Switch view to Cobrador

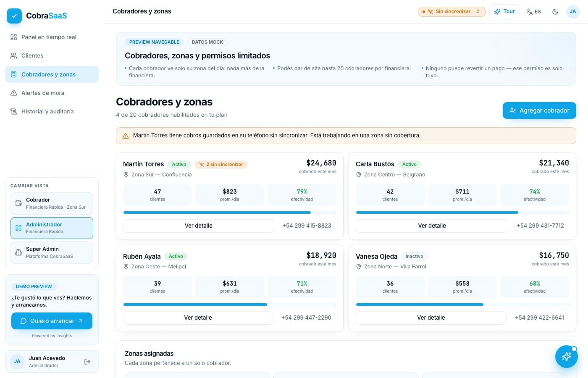pyautogui.click(x=52, y=203)
